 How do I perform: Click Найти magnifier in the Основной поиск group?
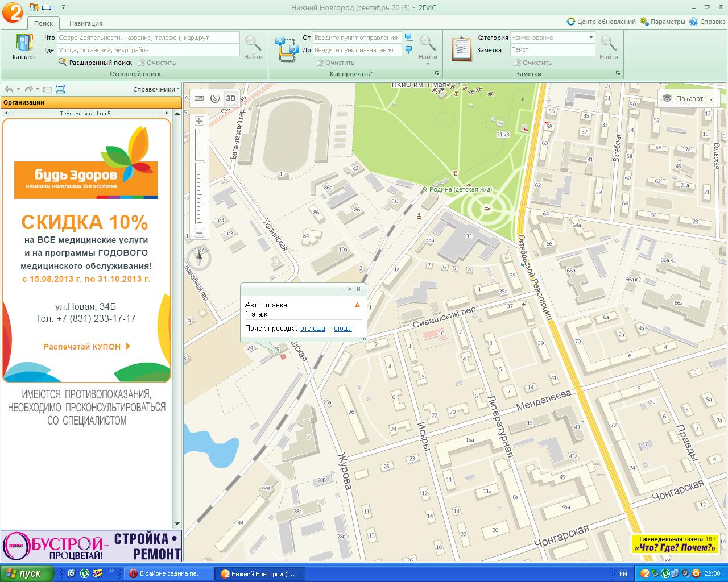pos(253,47)
